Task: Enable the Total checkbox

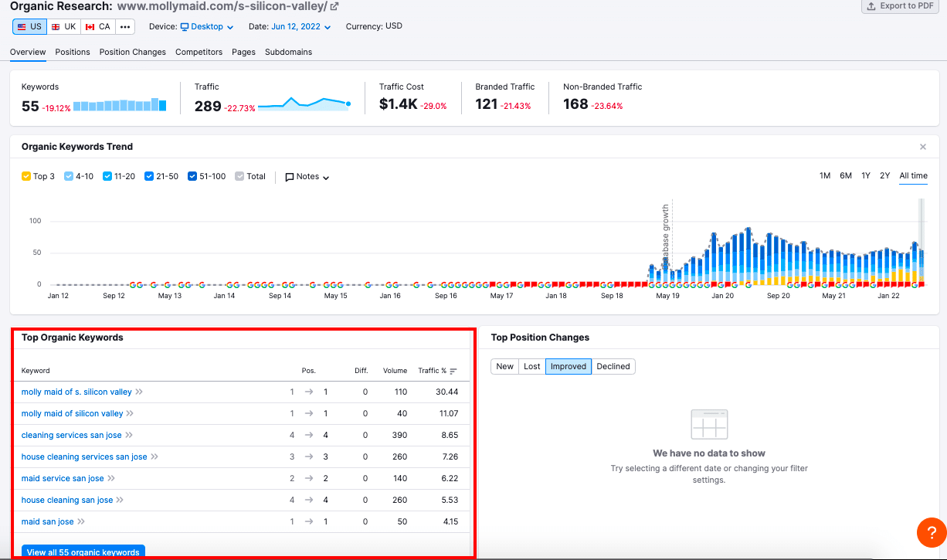Action: pyautogui.click(x=240, y=176)
